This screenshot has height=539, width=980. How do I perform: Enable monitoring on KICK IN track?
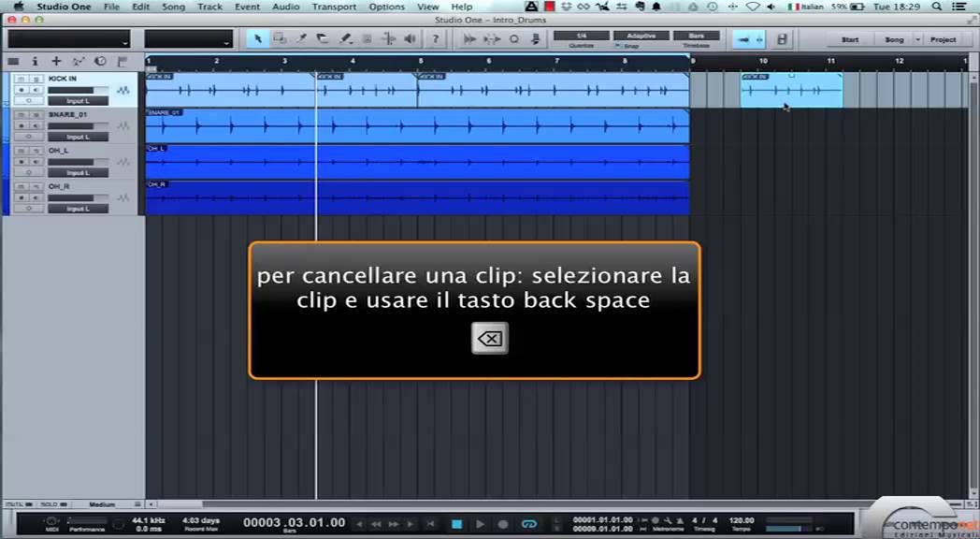(x=36, y=90)
